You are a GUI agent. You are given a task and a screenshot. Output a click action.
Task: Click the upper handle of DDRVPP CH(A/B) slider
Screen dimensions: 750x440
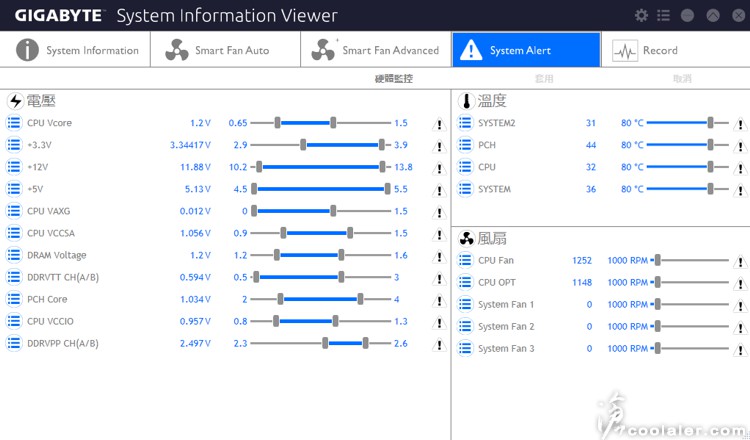tap(365, 343)
